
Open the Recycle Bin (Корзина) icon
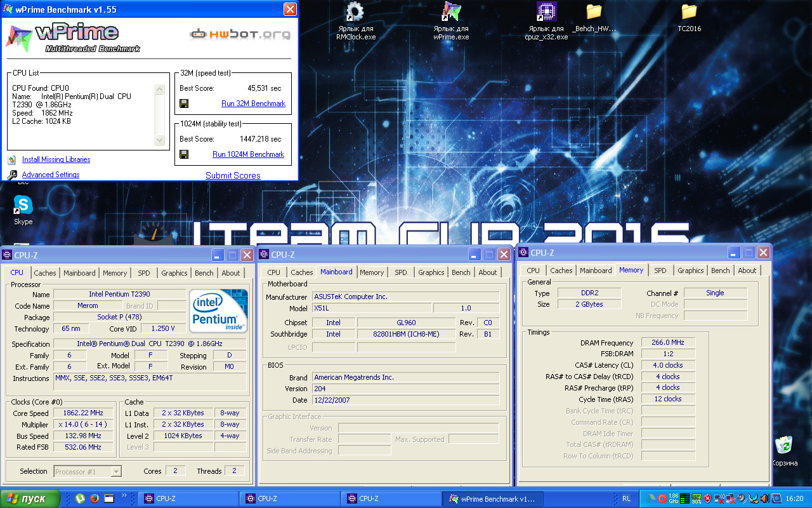coord(785,451)
